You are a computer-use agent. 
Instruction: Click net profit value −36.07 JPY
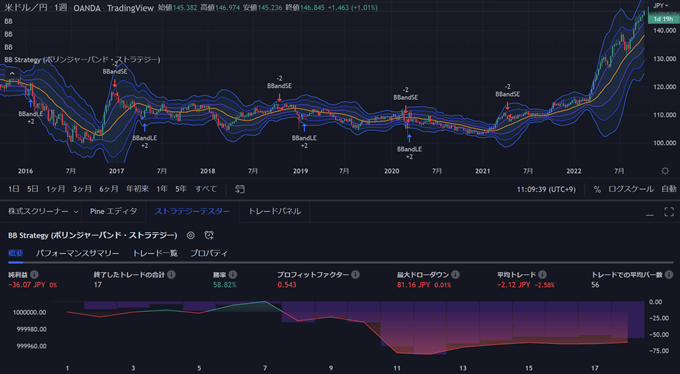tap(26, 285)
